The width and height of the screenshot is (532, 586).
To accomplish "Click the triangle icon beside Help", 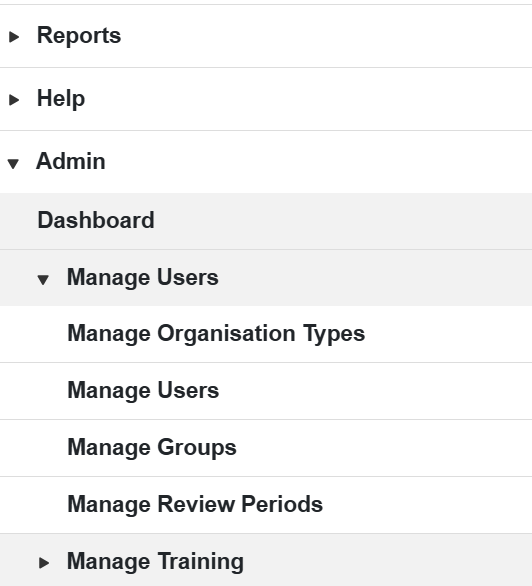I will (x=14, y=100).
